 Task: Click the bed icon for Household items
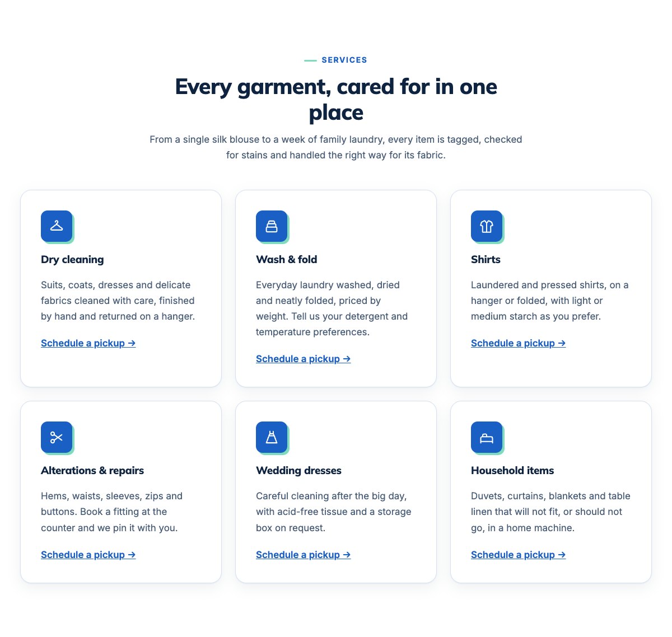[x=487, y=437]
